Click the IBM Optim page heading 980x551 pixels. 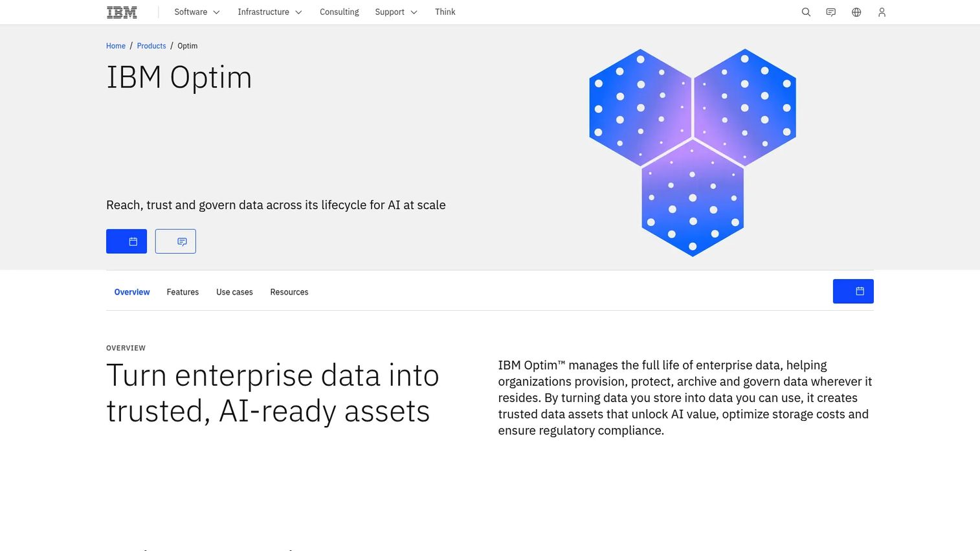tap(179, 78)
